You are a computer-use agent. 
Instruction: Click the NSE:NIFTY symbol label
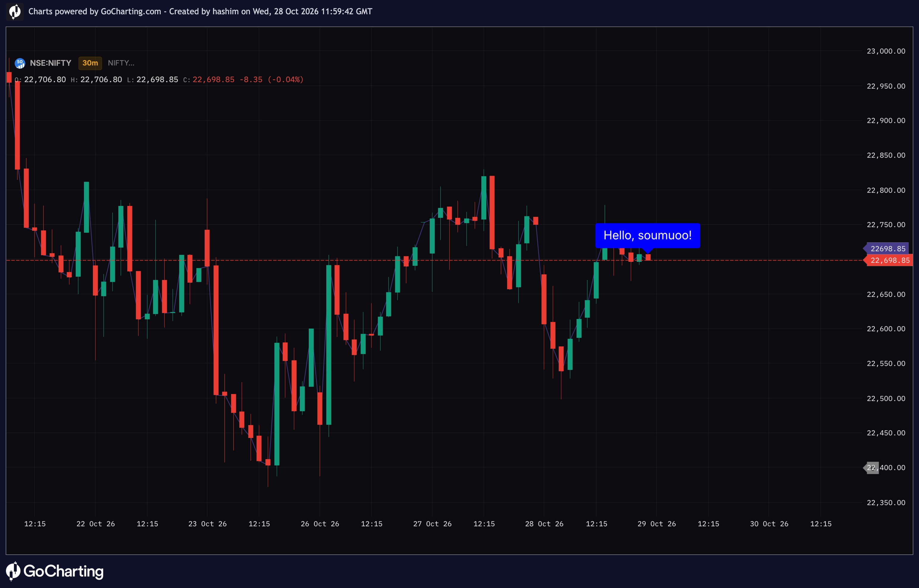point(50,63)
